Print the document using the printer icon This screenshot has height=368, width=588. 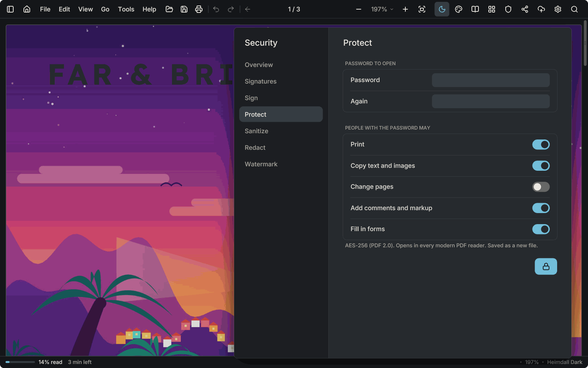tap(199, 9)
